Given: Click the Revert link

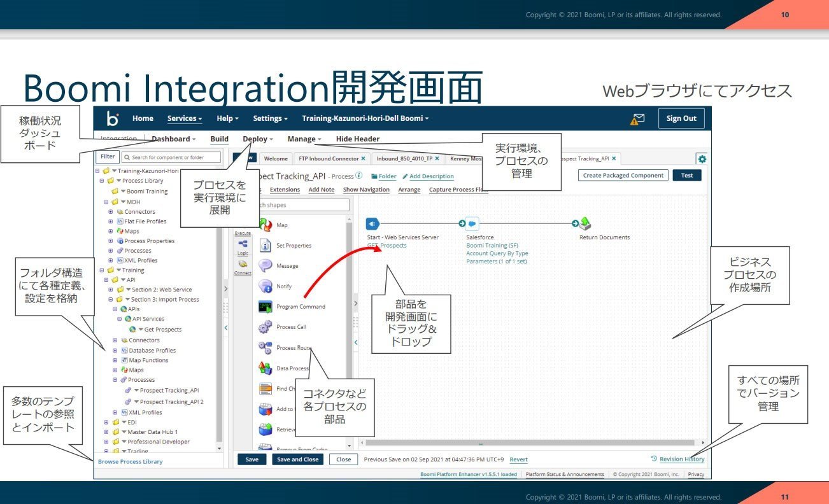Looking at the screenshot, I should 519,459.
